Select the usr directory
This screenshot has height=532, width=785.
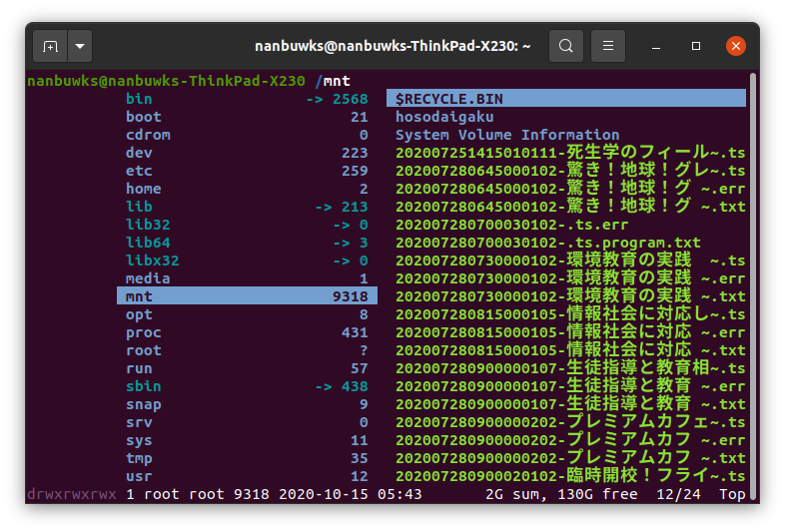247,477
